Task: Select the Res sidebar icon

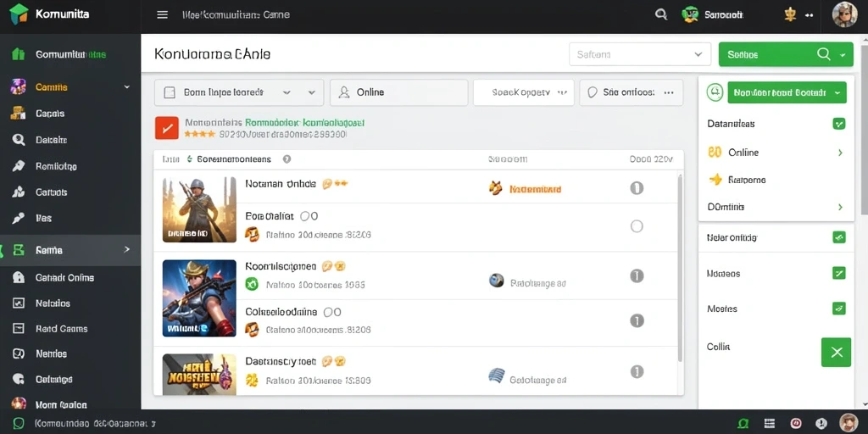Action: pyautogui.click(x=19, y=218)
